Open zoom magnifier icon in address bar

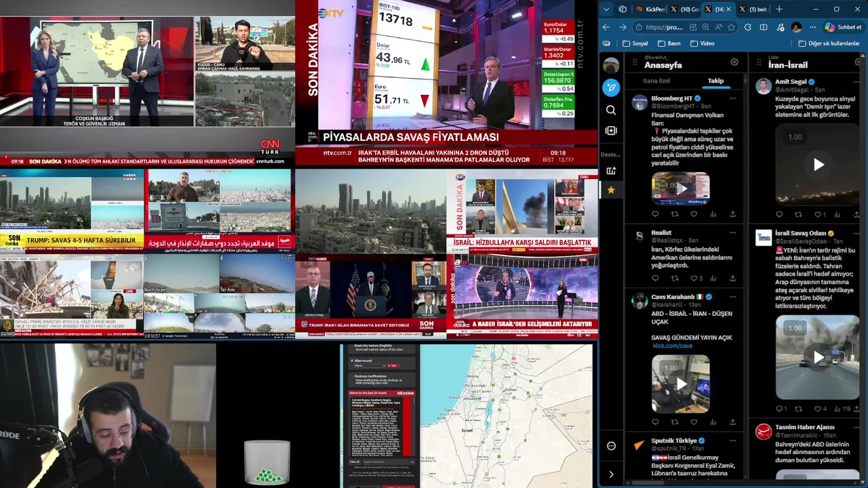point(705,27)
